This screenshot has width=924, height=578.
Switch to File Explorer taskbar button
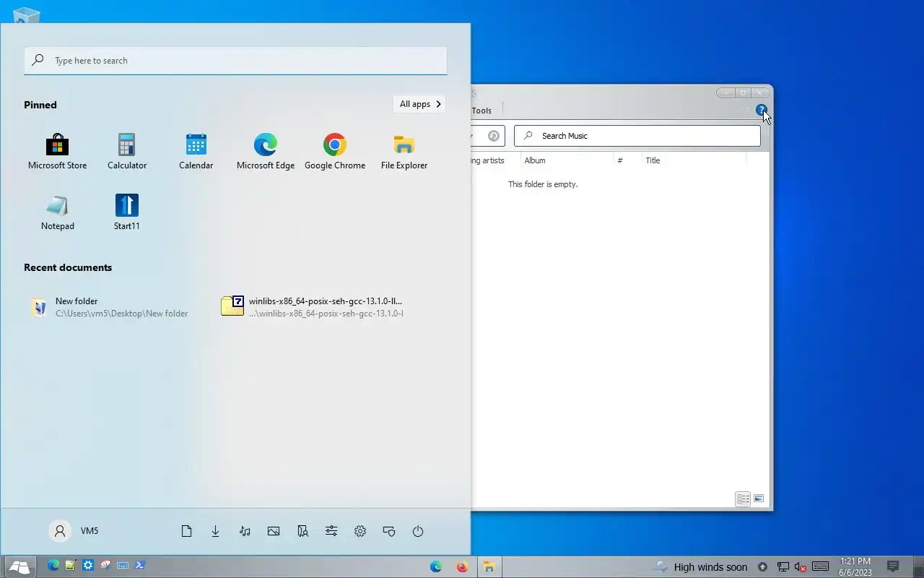489,567
